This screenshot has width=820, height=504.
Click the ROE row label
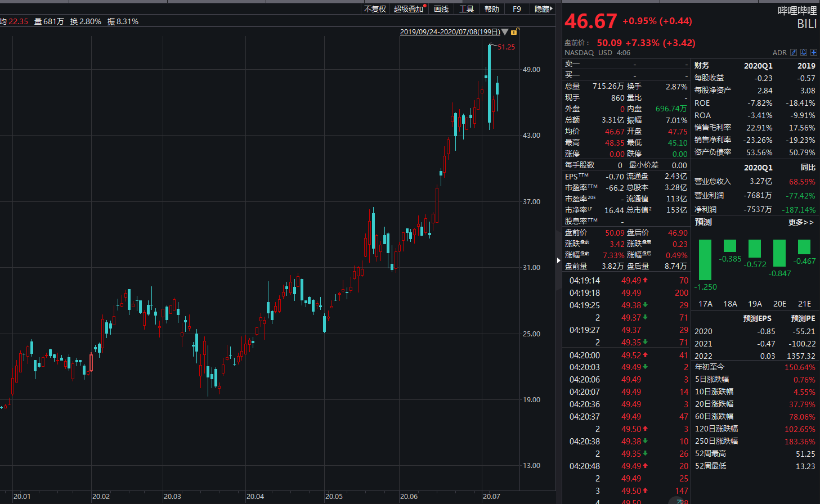tap(702, 103)
